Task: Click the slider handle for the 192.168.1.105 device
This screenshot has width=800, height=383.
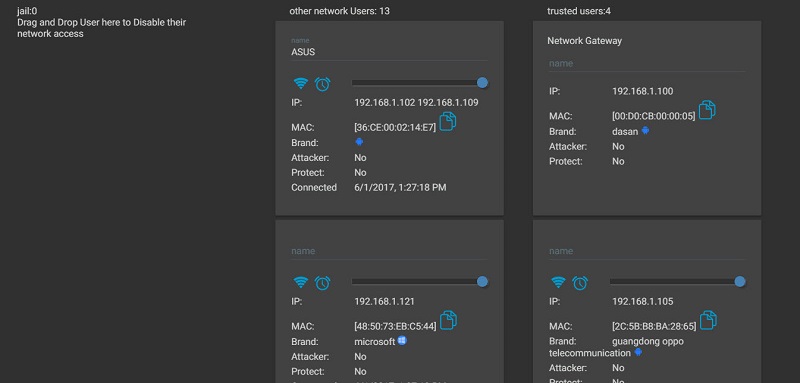Action: click(740, 282)
